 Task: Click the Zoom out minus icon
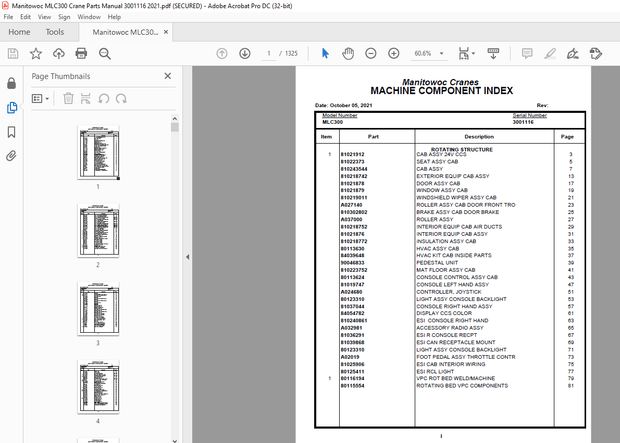click(x=370, y=53)
